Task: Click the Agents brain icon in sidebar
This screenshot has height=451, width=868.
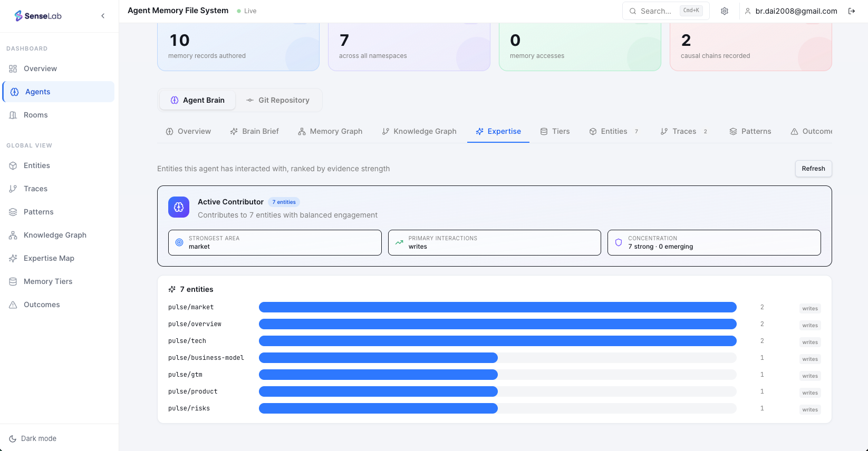Action: coord(15,92)
